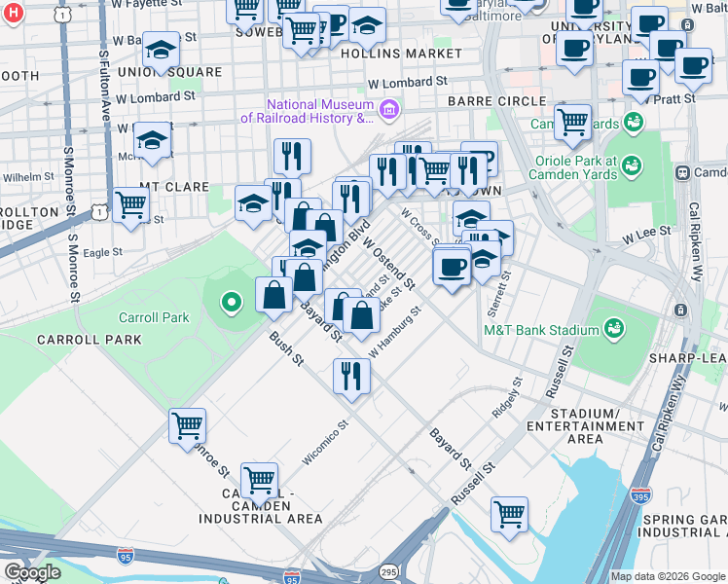This screenshot has height=584, width=728.
Task: Open the M&T Bank Stadium marker
Action: (614, 329)
